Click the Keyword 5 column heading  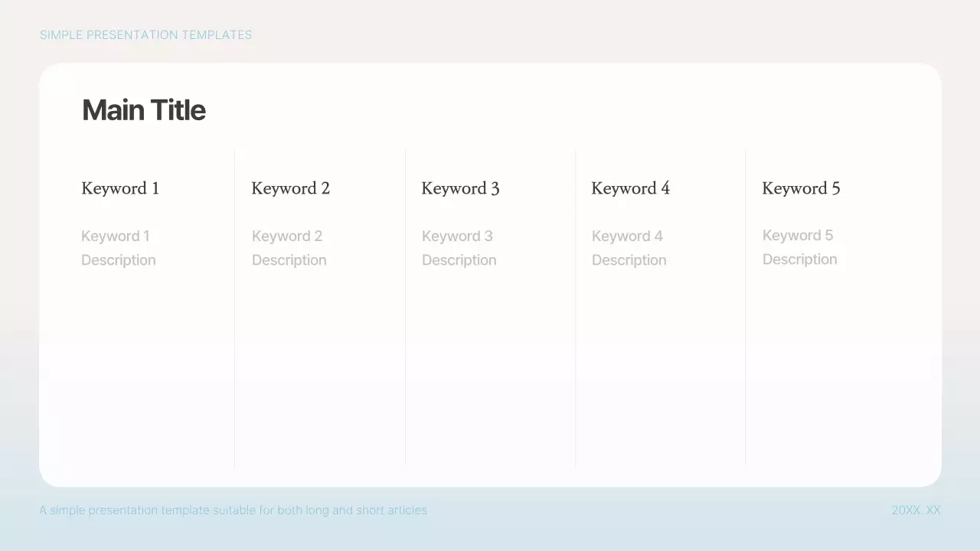pos(801,188)
